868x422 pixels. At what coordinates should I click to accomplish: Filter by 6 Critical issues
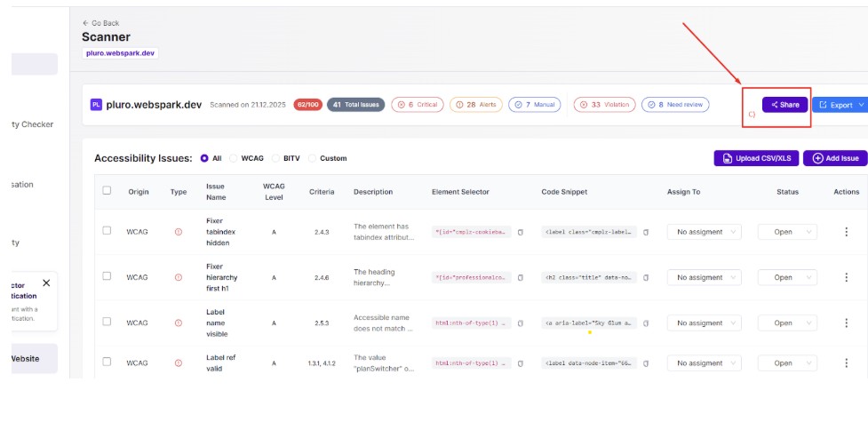418,104
